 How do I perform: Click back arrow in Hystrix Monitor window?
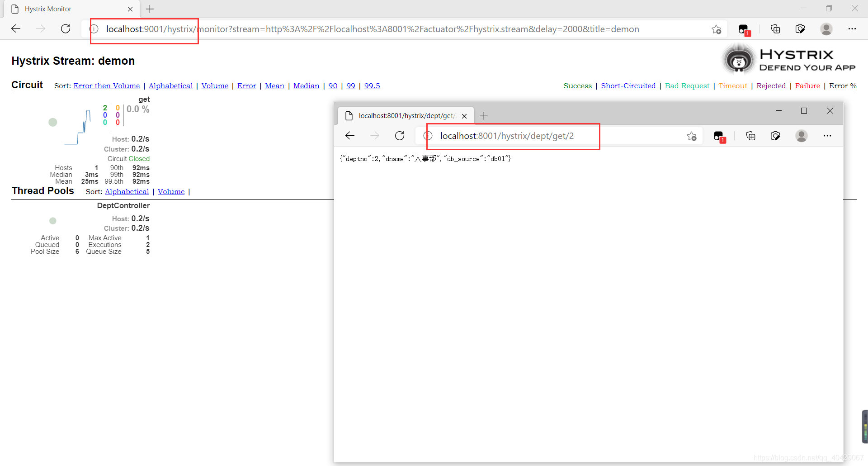16,29
